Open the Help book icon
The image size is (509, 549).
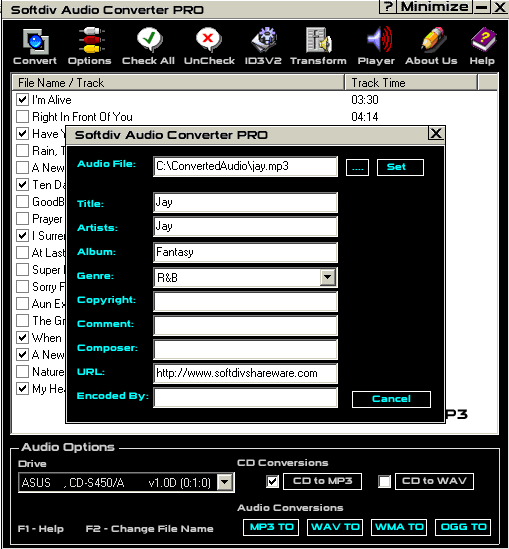pos(484,40)
